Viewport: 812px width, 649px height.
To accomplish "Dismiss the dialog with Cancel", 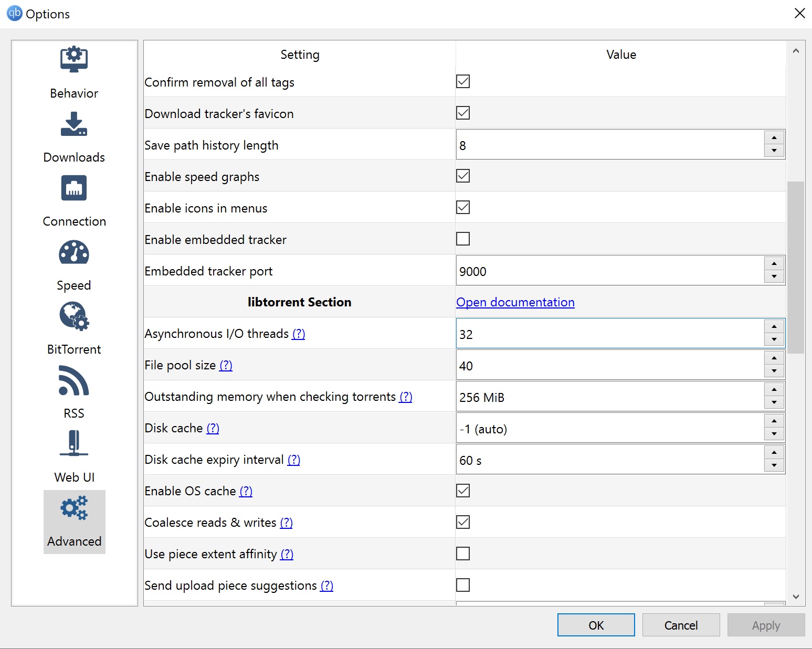I will [681, 625].
